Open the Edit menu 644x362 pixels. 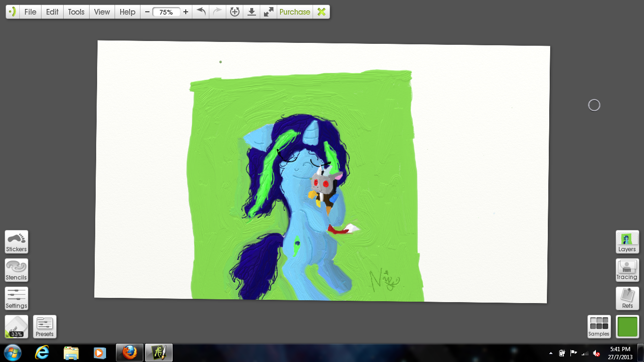pyautogui.click(x=52, y=12)
